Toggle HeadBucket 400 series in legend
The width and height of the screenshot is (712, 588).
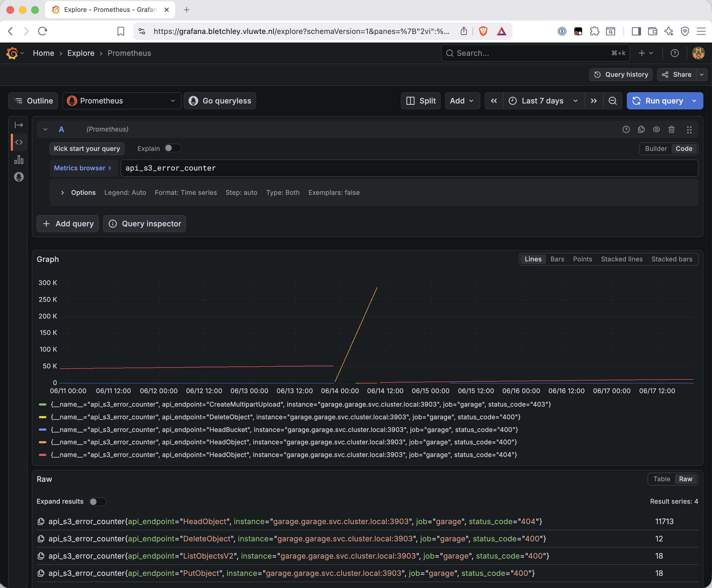pos(285,430)
